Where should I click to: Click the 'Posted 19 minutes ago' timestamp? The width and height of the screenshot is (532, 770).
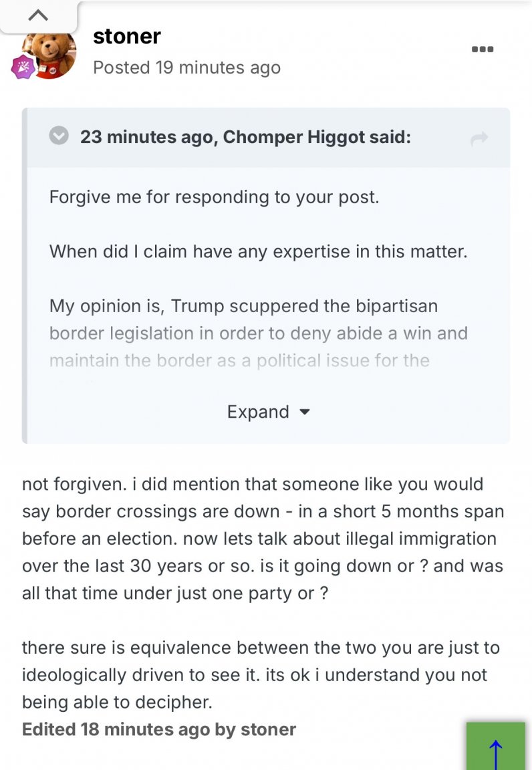click(186, 68)
